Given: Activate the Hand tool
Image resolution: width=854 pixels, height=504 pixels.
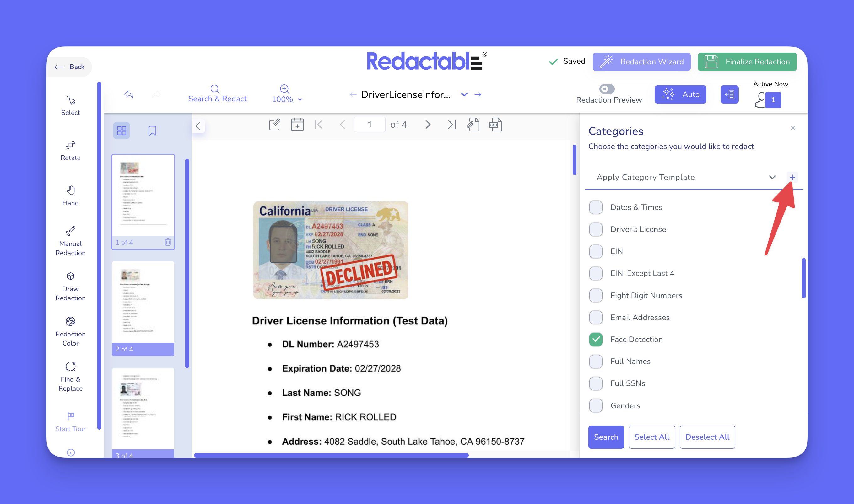Looking at the screenshot, I should coord(70,196).
